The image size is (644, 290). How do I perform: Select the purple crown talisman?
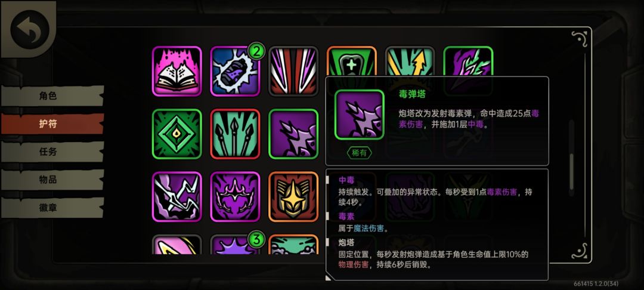click(x=235, y=197)
